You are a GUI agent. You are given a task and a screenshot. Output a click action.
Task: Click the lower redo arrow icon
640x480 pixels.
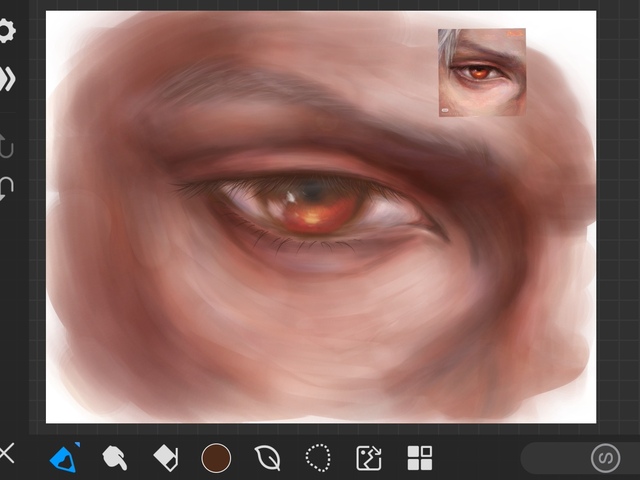coord(7,189)
